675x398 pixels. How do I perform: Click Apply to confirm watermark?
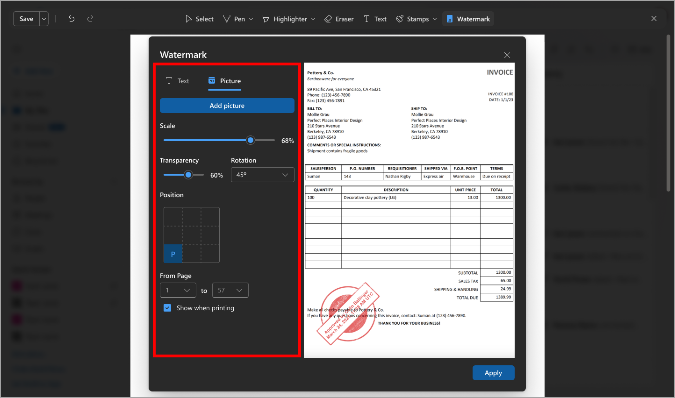pos(493,373)
